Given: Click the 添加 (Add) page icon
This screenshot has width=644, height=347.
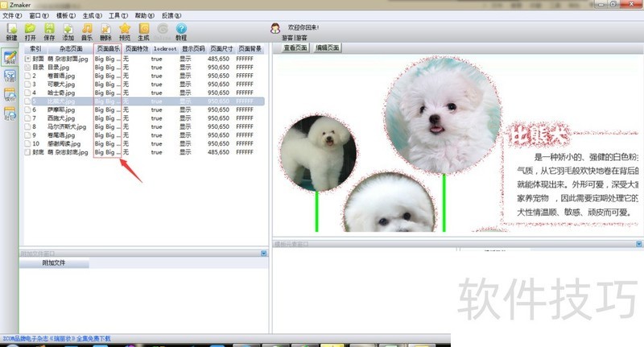Looking at the screenshot, I should pos(68,28).
